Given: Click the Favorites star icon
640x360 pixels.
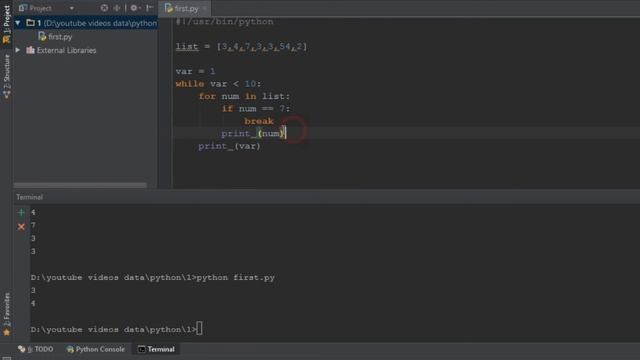Looking at the screenshot, I should 7,333.
